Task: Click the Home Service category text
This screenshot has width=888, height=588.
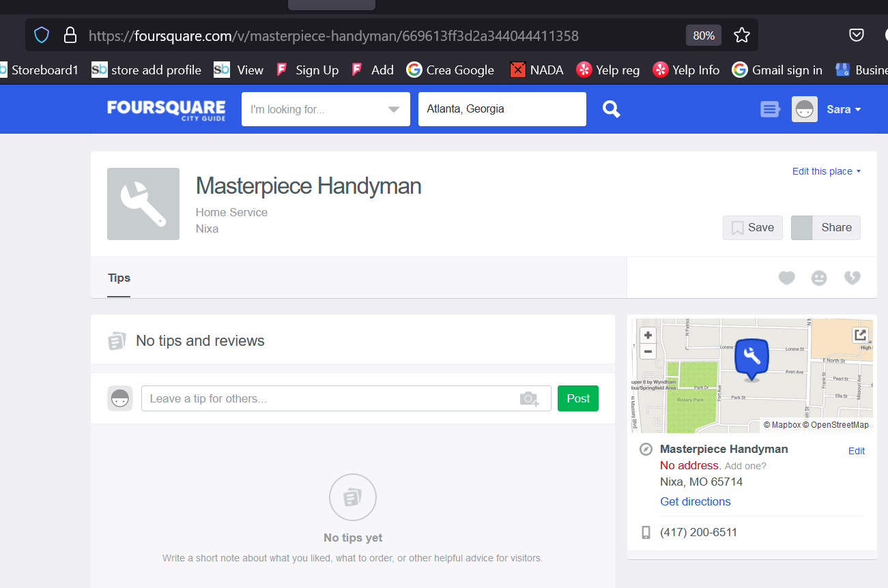Action: [231, 212]
